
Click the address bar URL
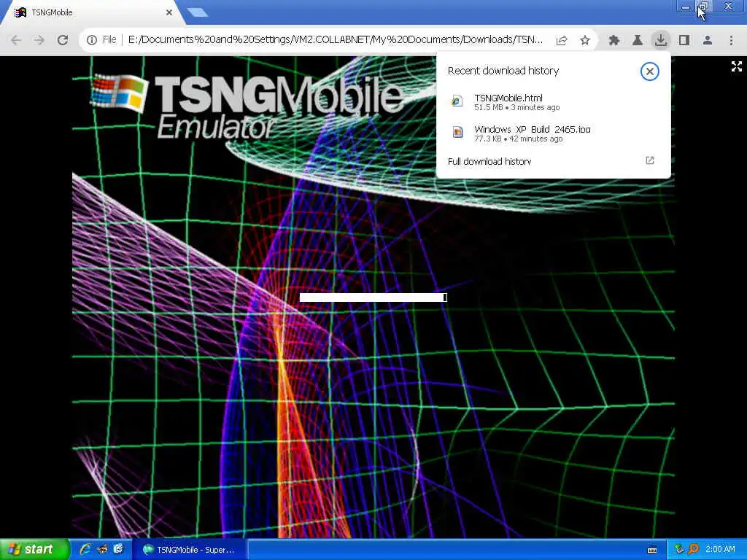pos(335,40)
